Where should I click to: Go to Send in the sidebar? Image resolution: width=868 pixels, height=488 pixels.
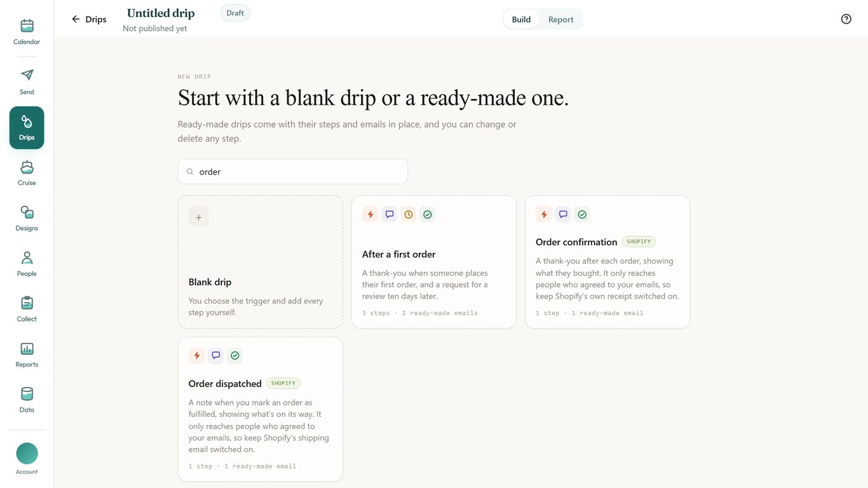27,82
